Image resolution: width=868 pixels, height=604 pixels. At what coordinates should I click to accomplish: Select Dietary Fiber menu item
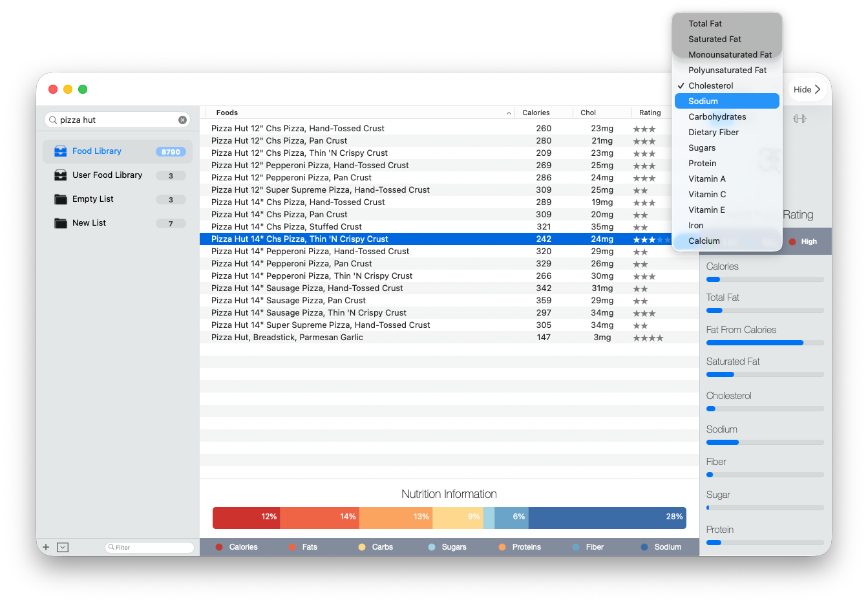click(727, 132)
